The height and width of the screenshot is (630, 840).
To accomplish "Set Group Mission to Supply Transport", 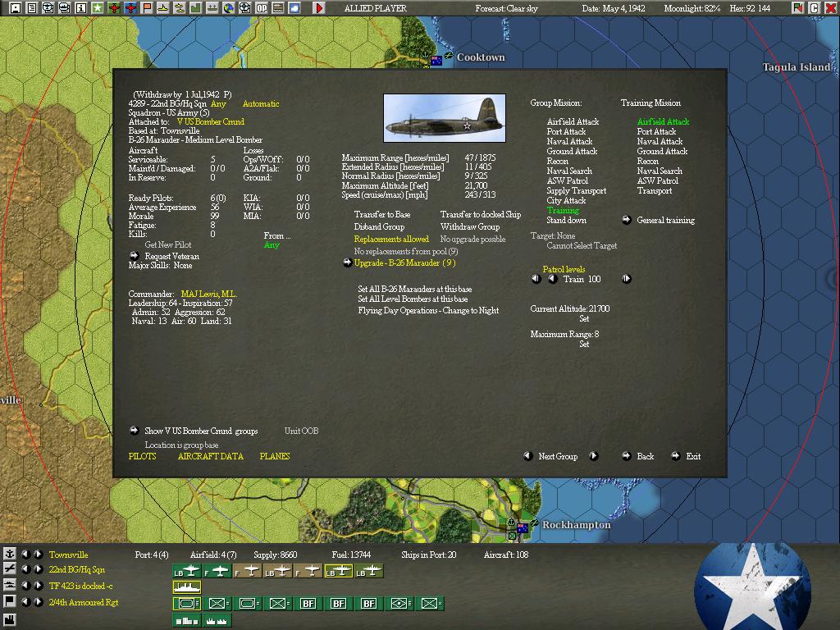I will click(x=577, y=190).
